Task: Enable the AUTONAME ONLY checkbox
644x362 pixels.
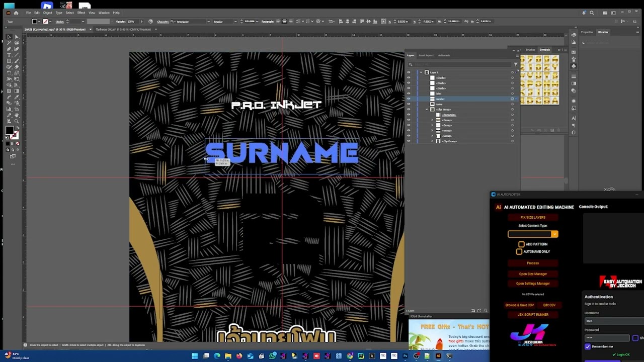Action: pyautogui.click(x=519, y=251)
